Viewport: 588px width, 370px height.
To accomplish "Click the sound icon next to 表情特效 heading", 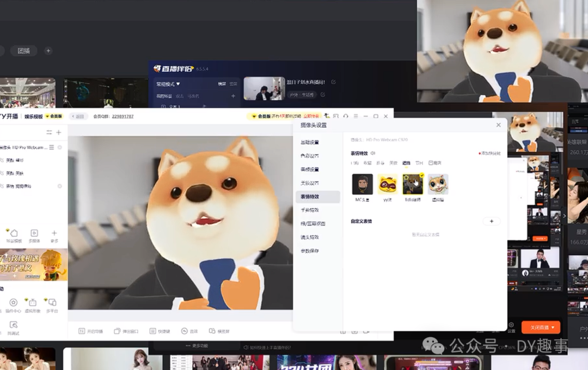I will (x=373, y=153).
